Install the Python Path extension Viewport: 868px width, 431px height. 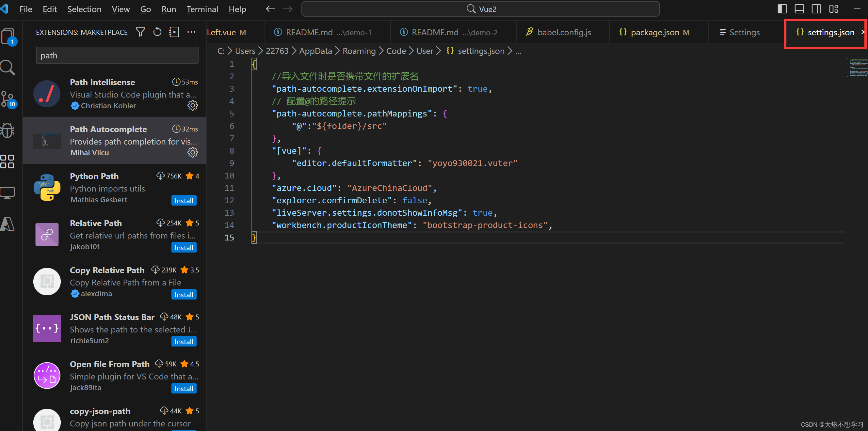click(184, 200)
